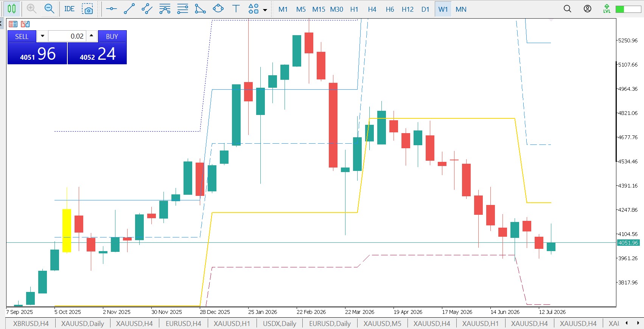Switch to D1 timeframe
Viewport: 644px width, 329px height.
pyautogui.click(x=425, y=9)
